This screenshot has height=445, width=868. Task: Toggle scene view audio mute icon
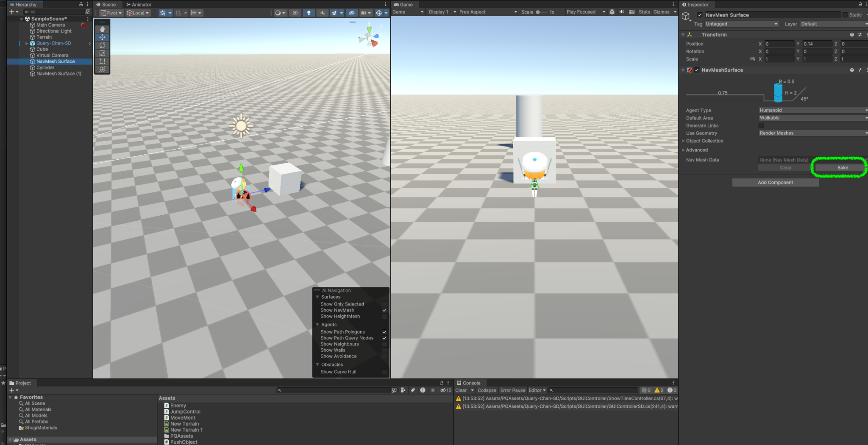(323, 13)
